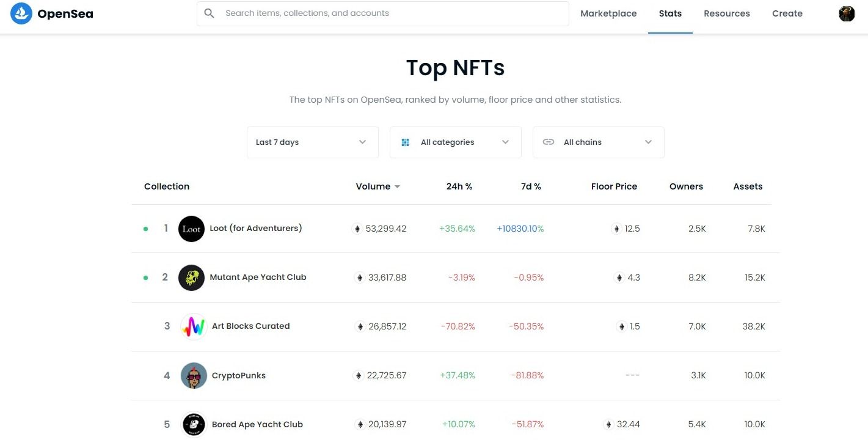Click the 7.8K assets value

click(756, 229)
